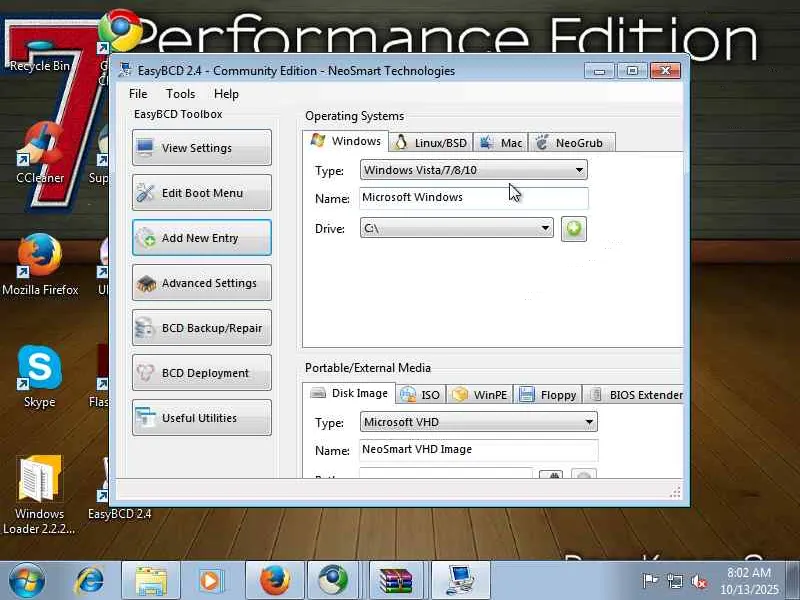Launch Internet Explorer from taskbar
Viewport: 800px width, 600px height.
click(x=90, y=581)
